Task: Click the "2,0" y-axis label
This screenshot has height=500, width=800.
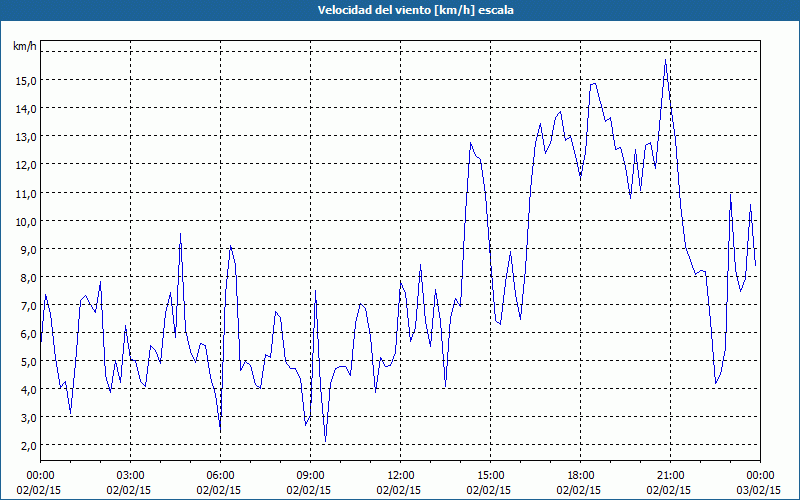Action: click(29, 446)
